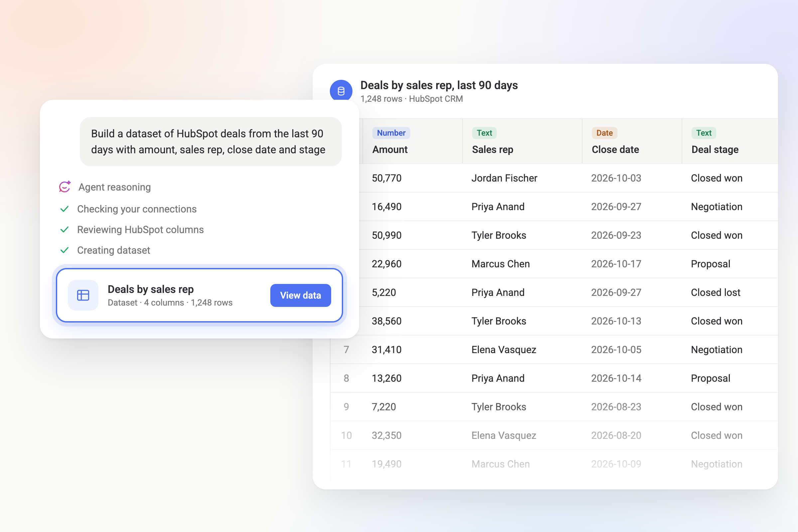The image size is (798, 532).
Task: Select the Amount column header
Action: point(413,141)
